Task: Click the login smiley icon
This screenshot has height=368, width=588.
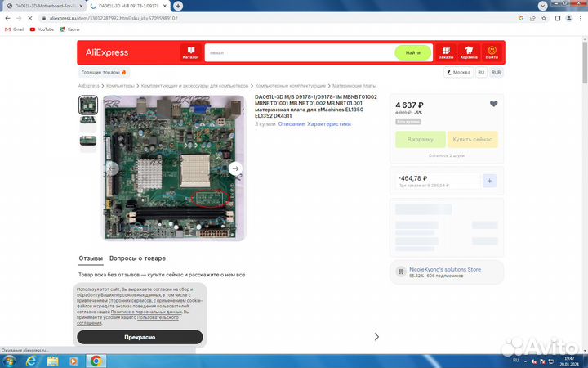Action: tap(492, 52)
